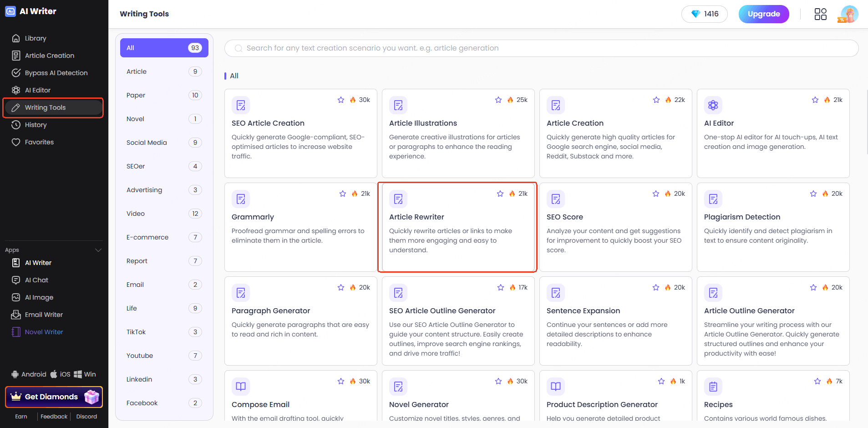Image resolution: width=868 pixels, height=428 pixels.
Task: Select the E-commerce category
Action: tap(164, 237)
